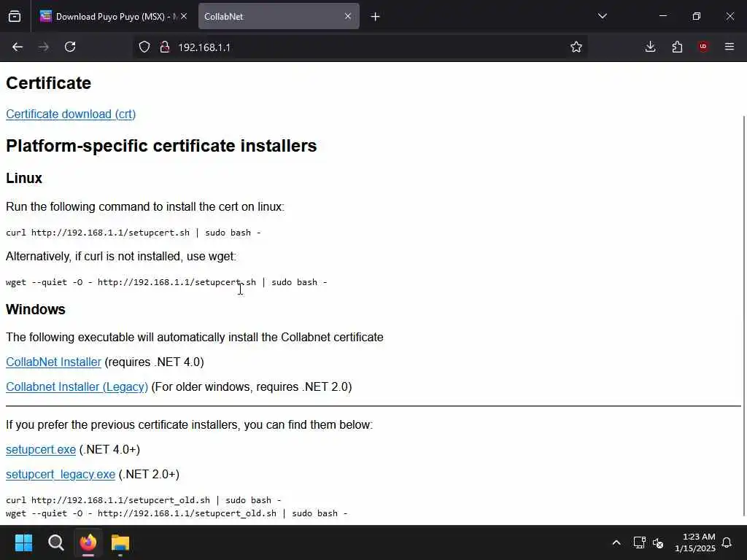Viewport: 747px width, 560px height.
Task: Download the CollabNet Installer link
Action: click(x=53, y=362)
